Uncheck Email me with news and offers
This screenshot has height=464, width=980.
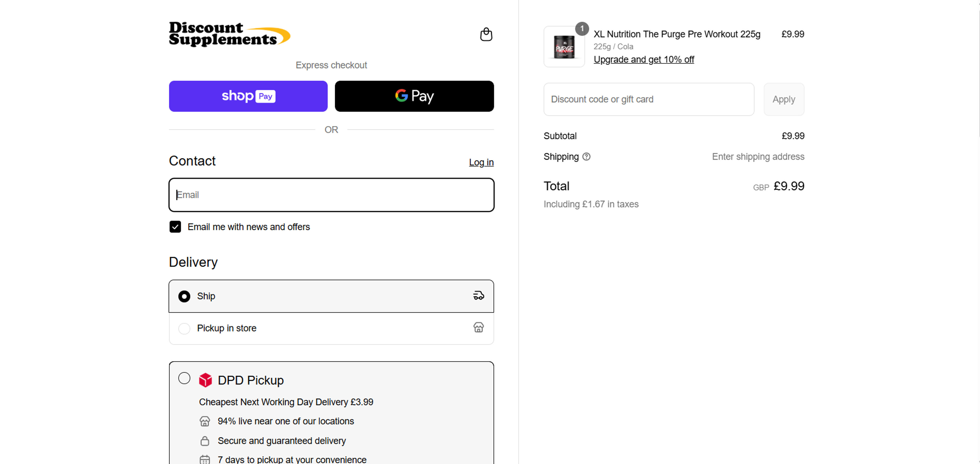coord(175,227)
